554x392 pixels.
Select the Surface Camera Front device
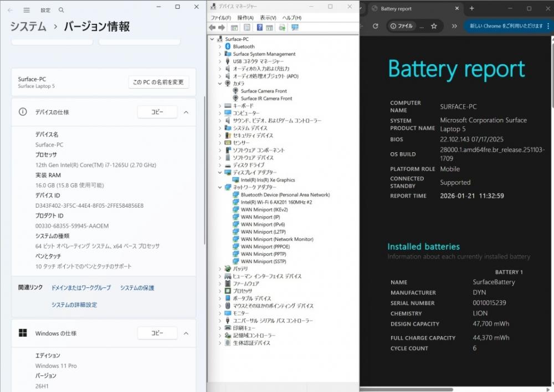click(x=264, y=91)
